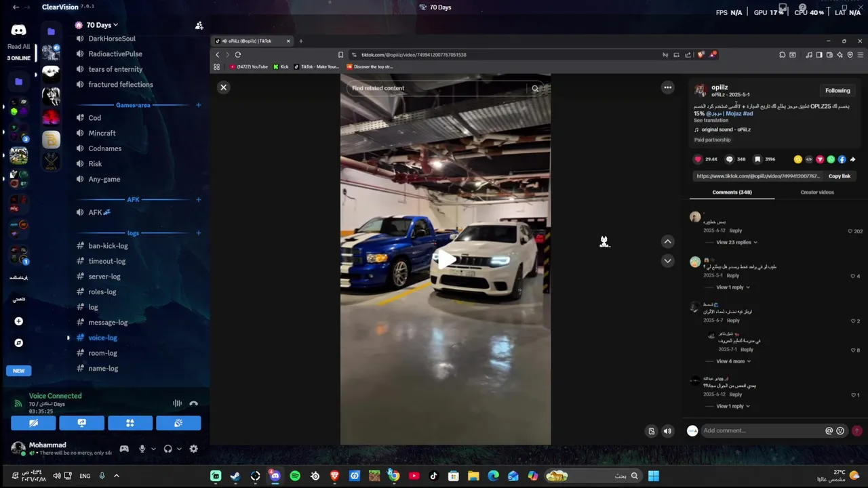Disconnect from voice with the hang-up icon
The height and width of the screenshot is (488, 868).
(x=193, y=403)
